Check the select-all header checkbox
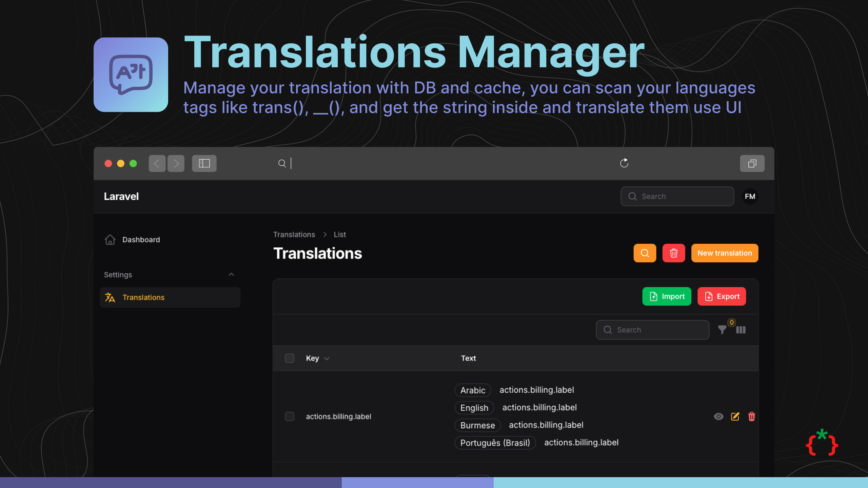This screenshot has height=488, width=868. (x=290, y=358)
